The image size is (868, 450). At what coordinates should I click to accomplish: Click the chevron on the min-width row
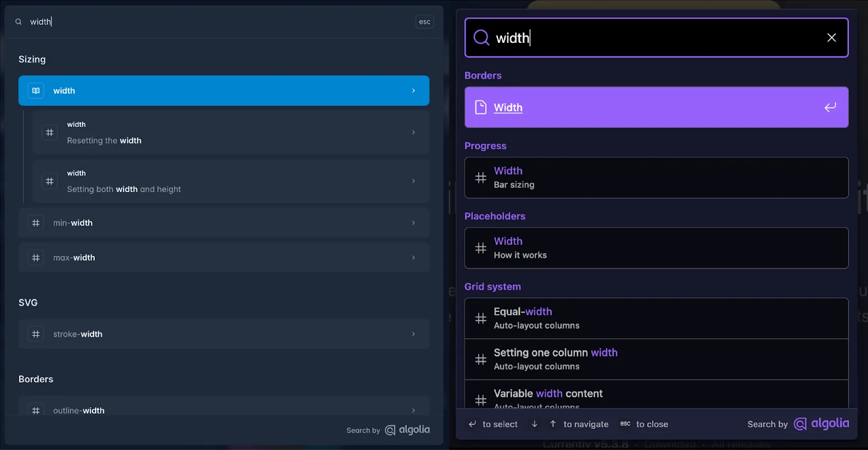pyautogui.click(x=413, y=223)
